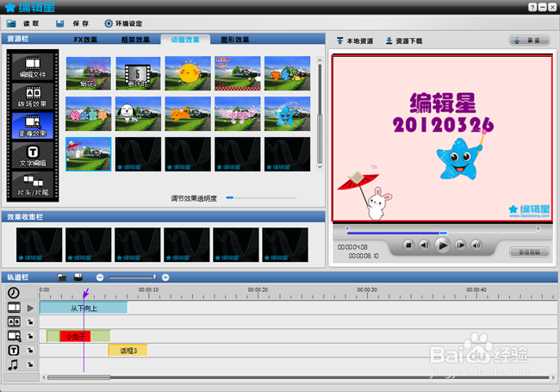The image size is (560, 392).
Task: Open 环境设定 settings gear
Action: pos(109,23)
